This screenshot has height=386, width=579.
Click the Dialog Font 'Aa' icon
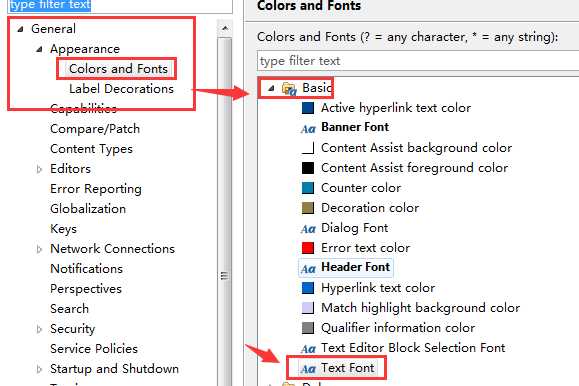(308, 229)
